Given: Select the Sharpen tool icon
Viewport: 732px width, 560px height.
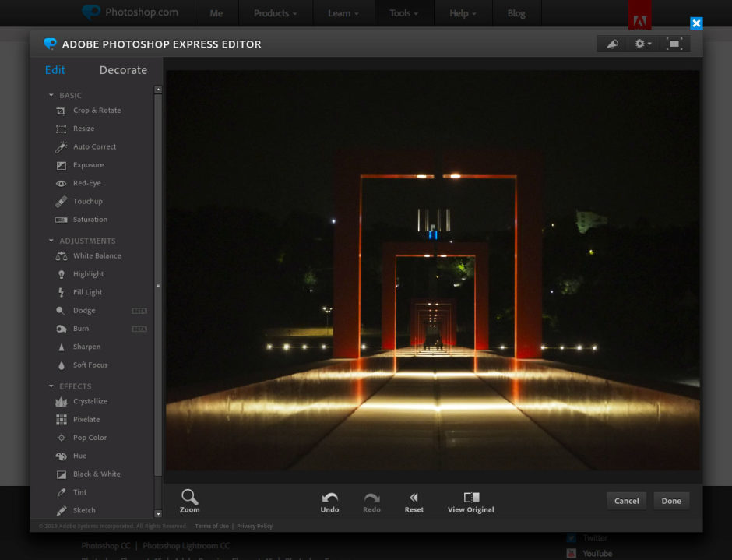Looking at the screenshot, I should (x=62, y=347).
